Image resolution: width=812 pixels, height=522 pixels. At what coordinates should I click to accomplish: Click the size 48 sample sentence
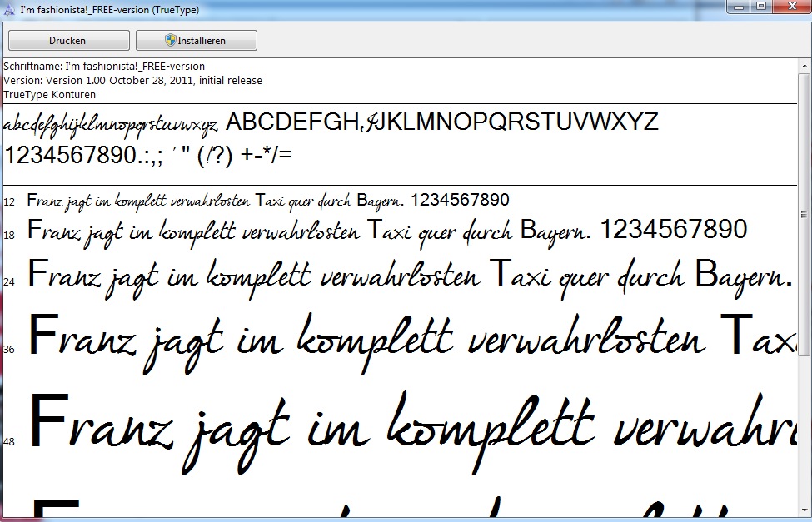(413, 433)
